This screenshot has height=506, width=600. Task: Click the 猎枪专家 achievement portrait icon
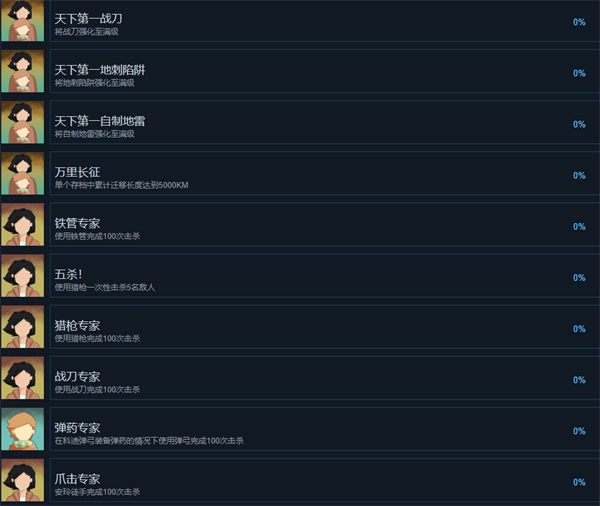coord(23,327)
